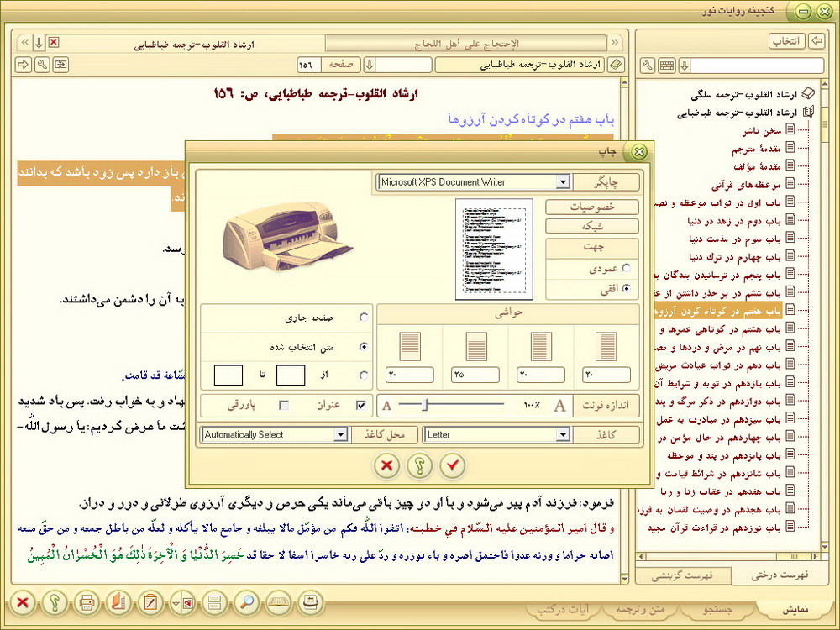
Task: Click the wrench icon in the sidebar toolbar
Action: [648, 66]
